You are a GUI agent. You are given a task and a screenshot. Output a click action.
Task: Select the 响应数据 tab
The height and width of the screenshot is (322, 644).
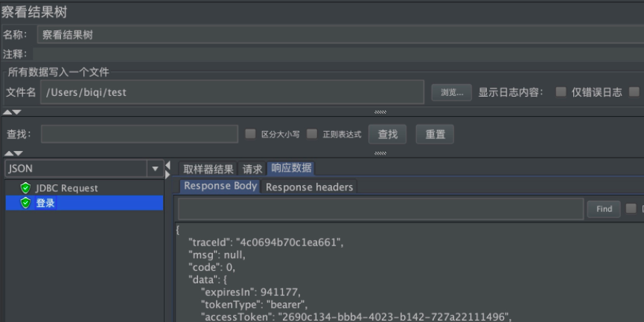pos(291,168)
